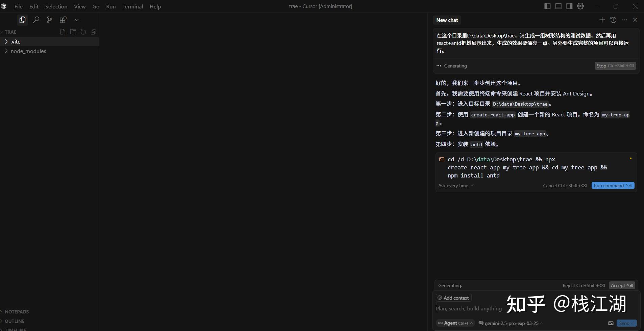
Task: Open the Selection menu
Action: 56,6
